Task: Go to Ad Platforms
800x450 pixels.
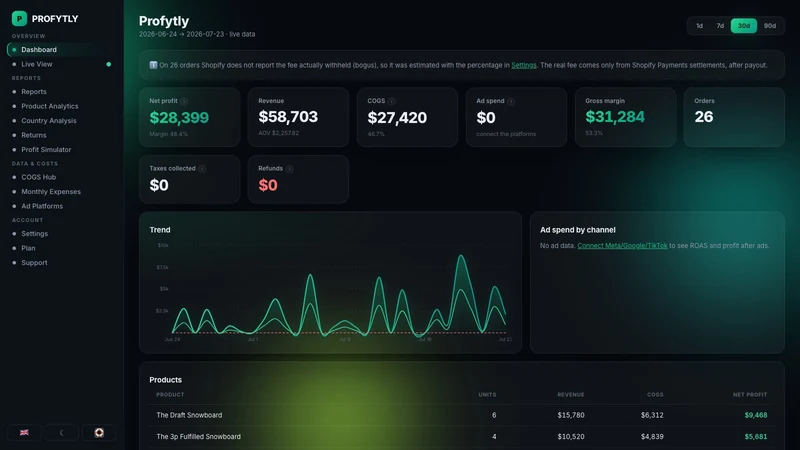Action: point(61,206)
